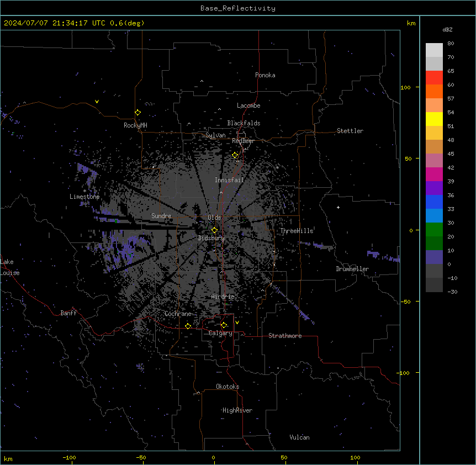
Task: Click the Limestone label
Action: click(x=84, y=197)
